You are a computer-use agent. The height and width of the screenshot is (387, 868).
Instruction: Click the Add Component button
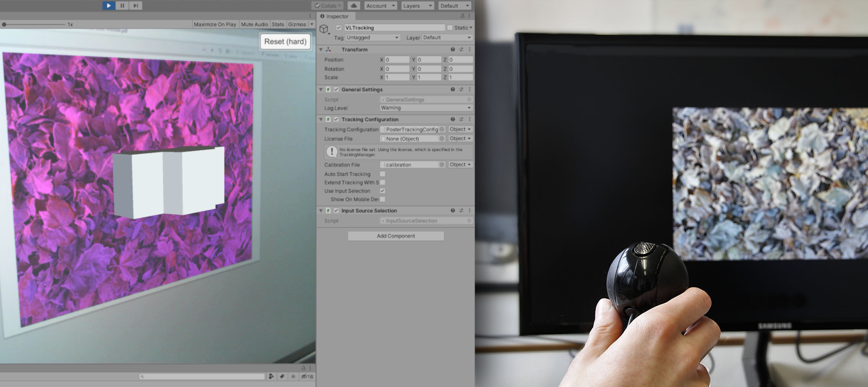[396, 236]
